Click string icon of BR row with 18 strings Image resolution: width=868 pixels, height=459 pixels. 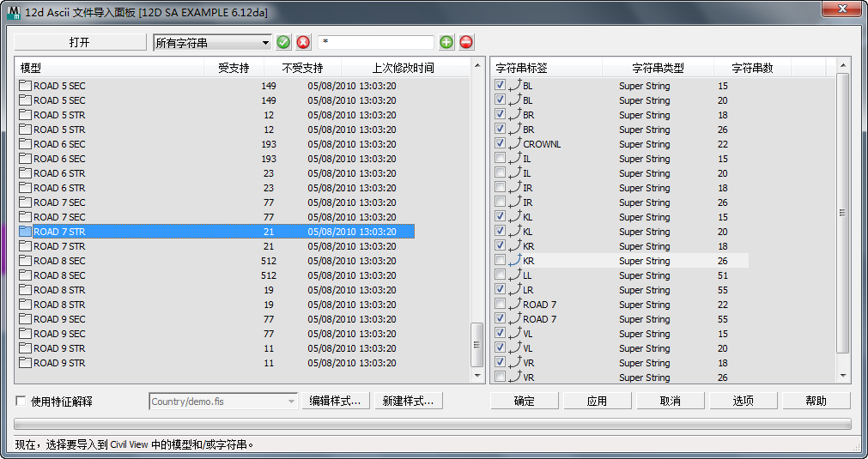[x=515, y=114]
